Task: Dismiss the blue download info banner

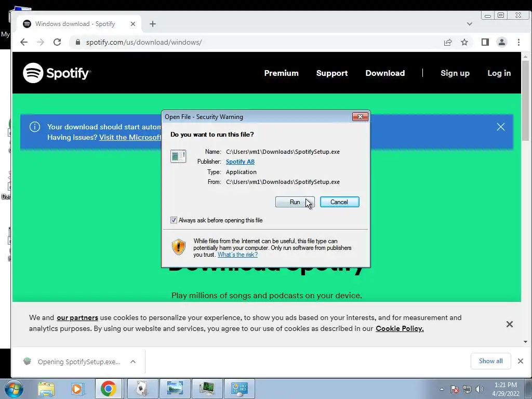Action: [501, 127]
